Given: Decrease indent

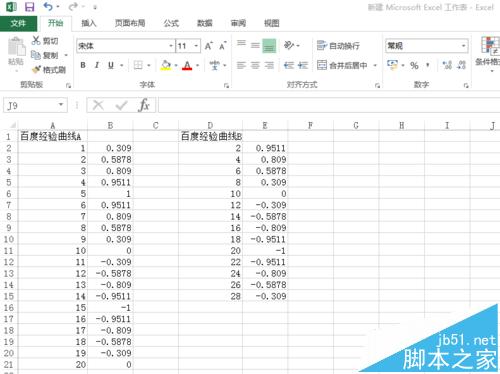Looking at the screenshot, I should [x=289, y=65].
